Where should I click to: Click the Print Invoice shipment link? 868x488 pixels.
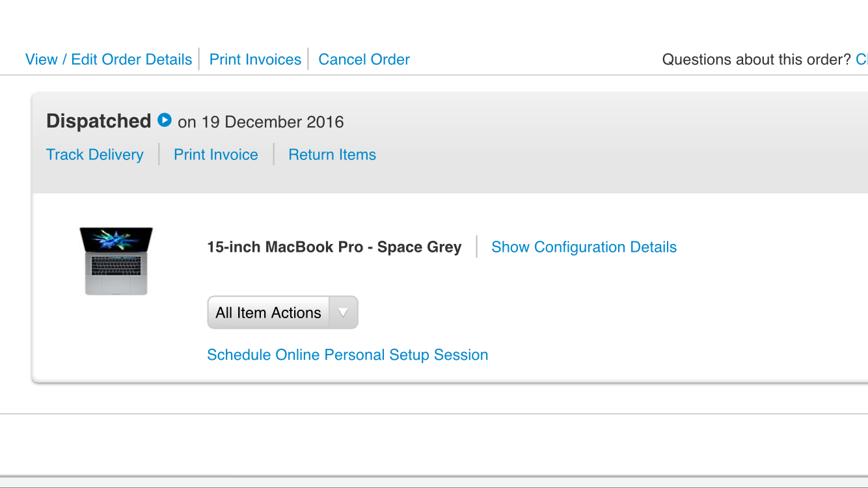216,155
